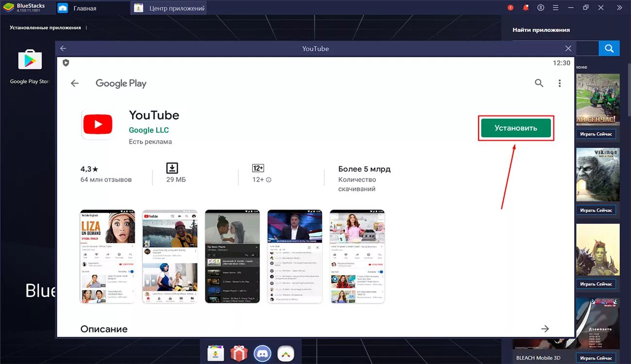Go back using the Google Play back arrow
Image resolution: width=631 pixels, height=364 pixels.
(74, 83)
